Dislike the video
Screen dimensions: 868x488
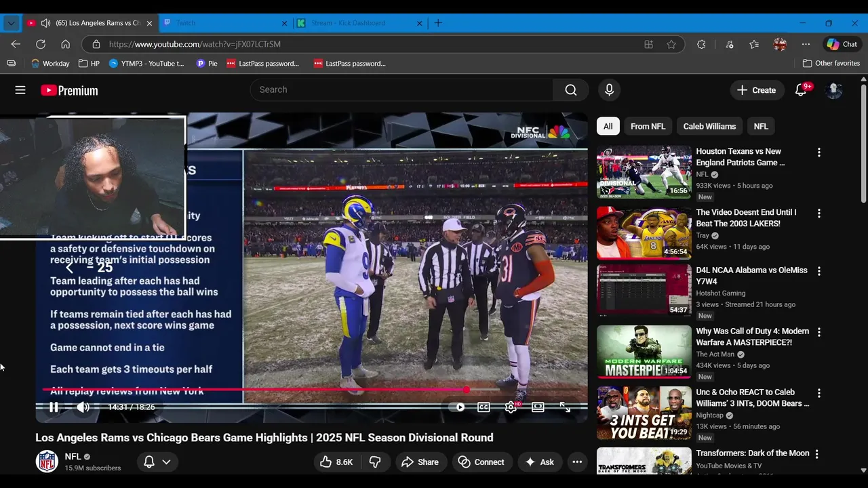(x=375, y=462)
